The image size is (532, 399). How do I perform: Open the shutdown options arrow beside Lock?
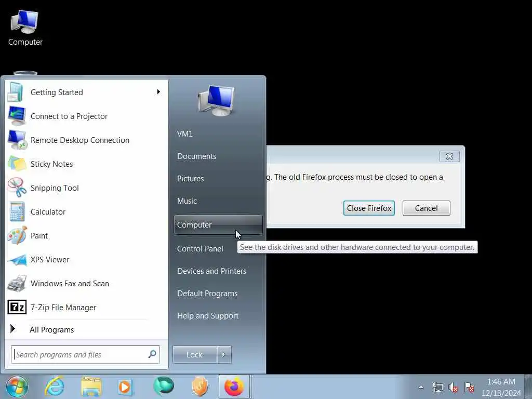(224, 354)
